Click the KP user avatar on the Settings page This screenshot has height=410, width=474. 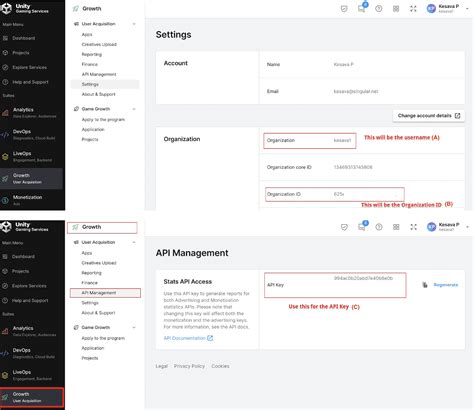(431, 9)
